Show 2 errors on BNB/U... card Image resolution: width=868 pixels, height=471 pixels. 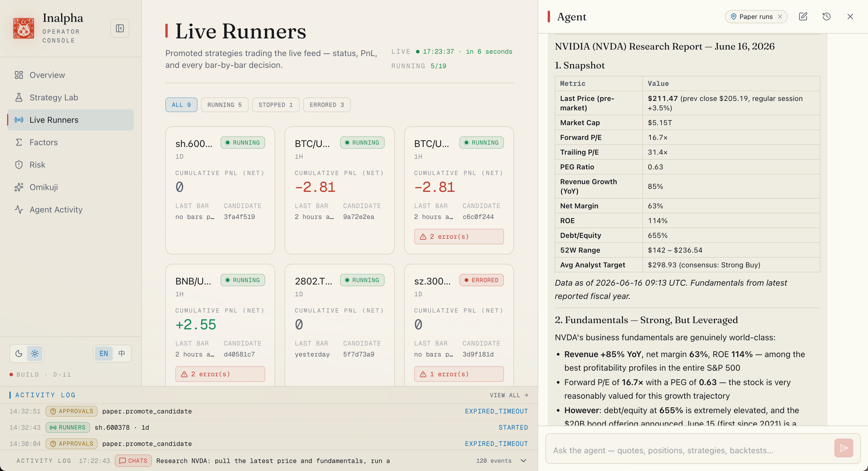click(220, 374)
